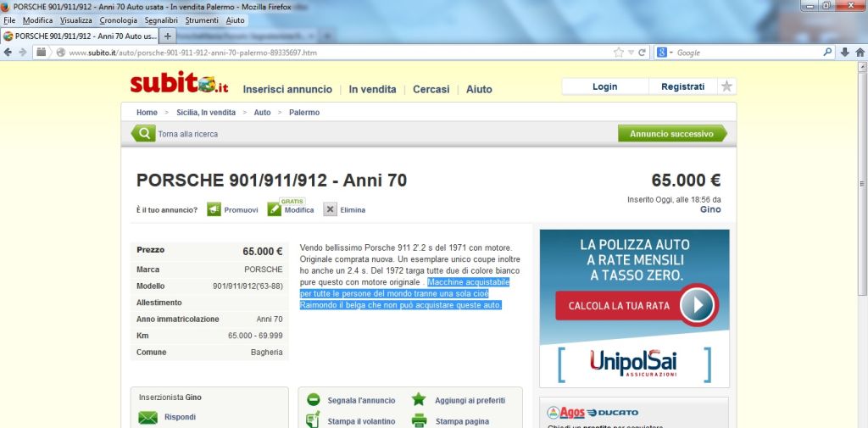
Task: Click Cercasi navigation link
Action: tap(431, 89)
